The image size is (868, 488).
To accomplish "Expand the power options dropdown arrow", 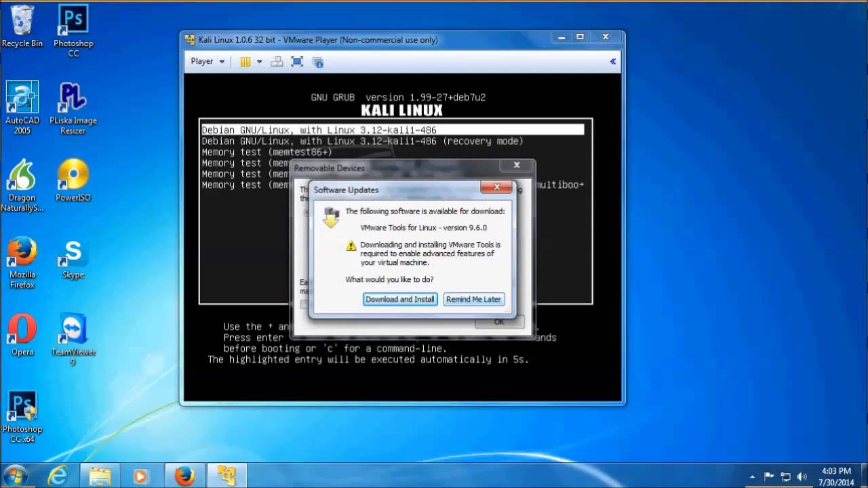I will coord(259,62).
